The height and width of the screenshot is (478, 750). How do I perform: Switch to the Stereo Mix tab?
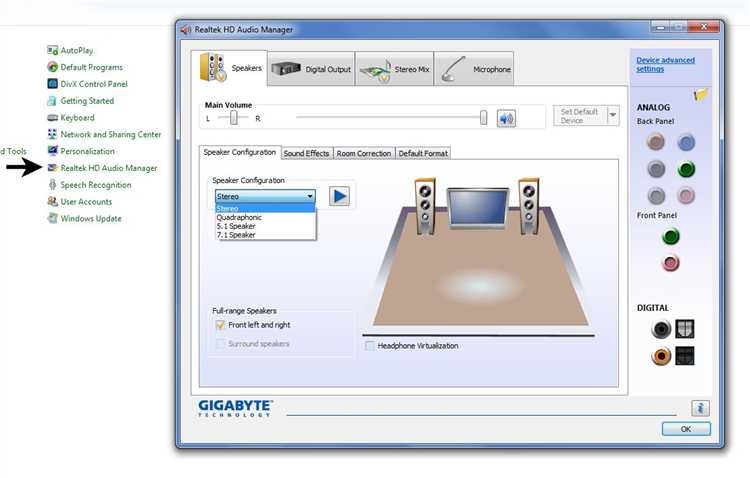[395, 69]
